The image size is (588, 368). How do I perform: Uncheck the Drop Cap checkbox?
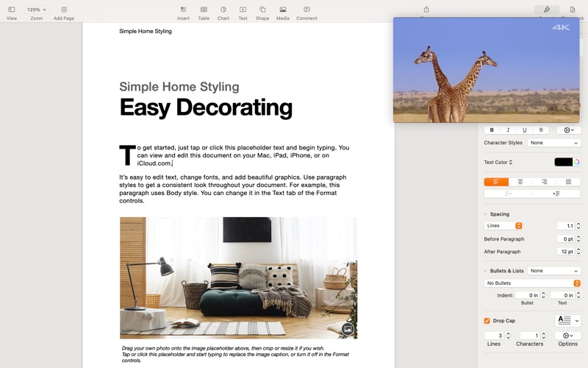click(x=487, y=321)
